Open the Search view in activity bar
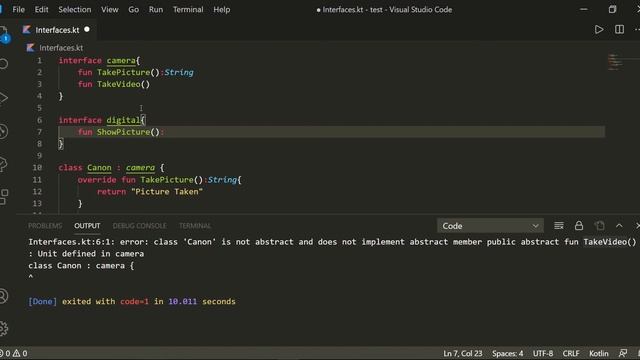 (x=4, y=64)
